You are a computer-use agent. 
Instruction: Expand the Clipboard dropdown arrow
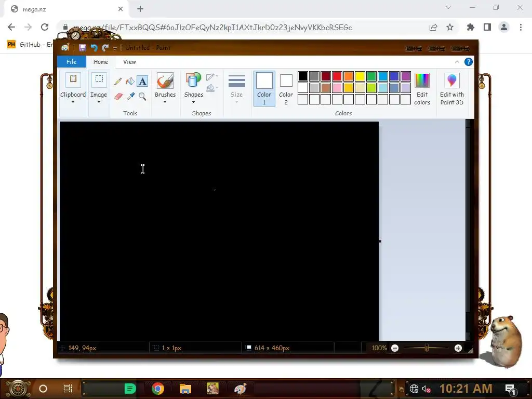click(73, 102)
